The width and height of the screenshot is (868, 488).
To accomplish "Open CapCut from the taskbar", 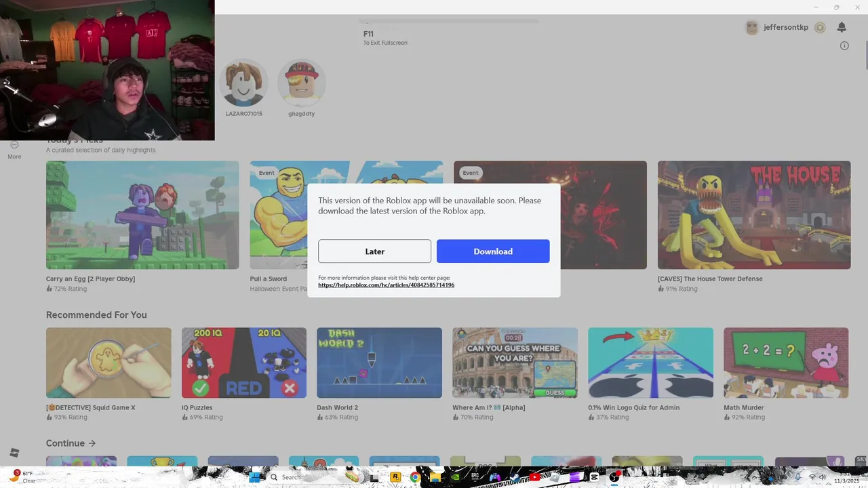I will click(594, 477).
